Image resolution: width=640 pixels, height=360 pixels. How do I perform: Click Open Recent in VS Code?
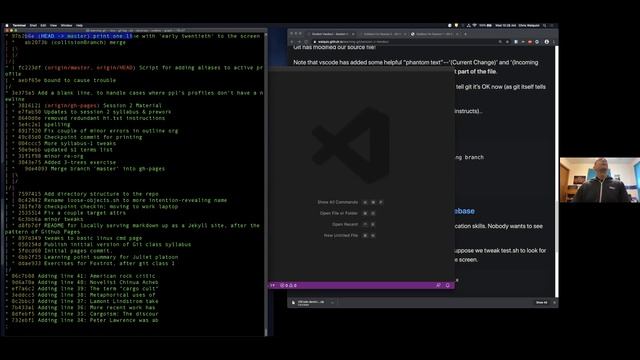(x=345, y=224)
